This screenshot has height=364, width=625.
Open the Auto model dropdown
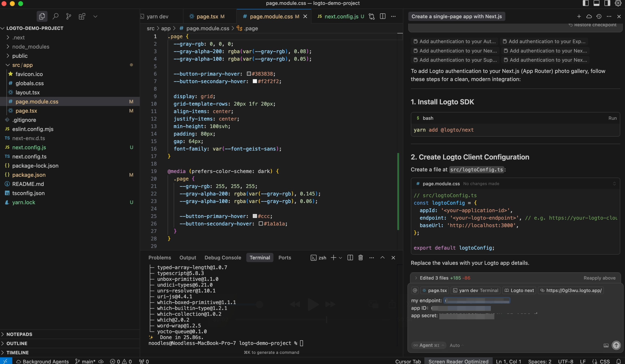[x=456, y=345]
